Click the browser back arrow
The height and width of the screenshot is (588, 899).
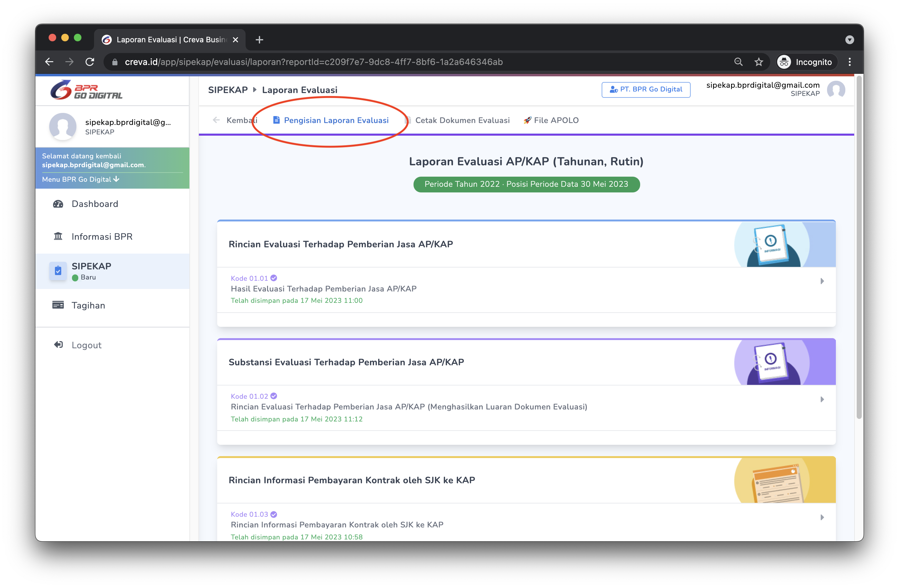click(x=49, y=62)
